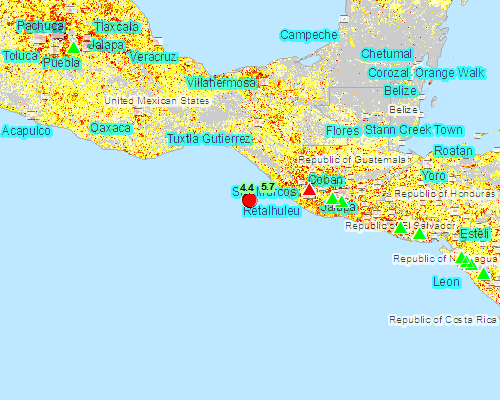Click the red earthquake circle marker offshore
This screenshot has height=400, width=500.
(249, 200)
